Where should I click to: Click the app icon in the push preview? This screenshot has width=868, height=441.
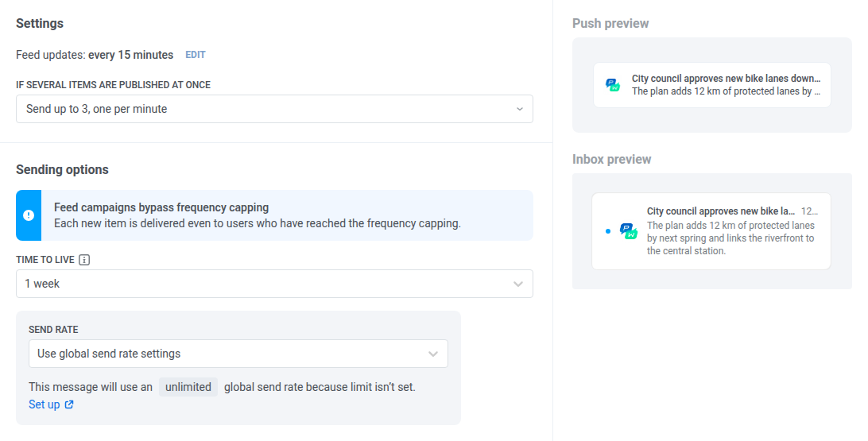(x=613, y=85)
